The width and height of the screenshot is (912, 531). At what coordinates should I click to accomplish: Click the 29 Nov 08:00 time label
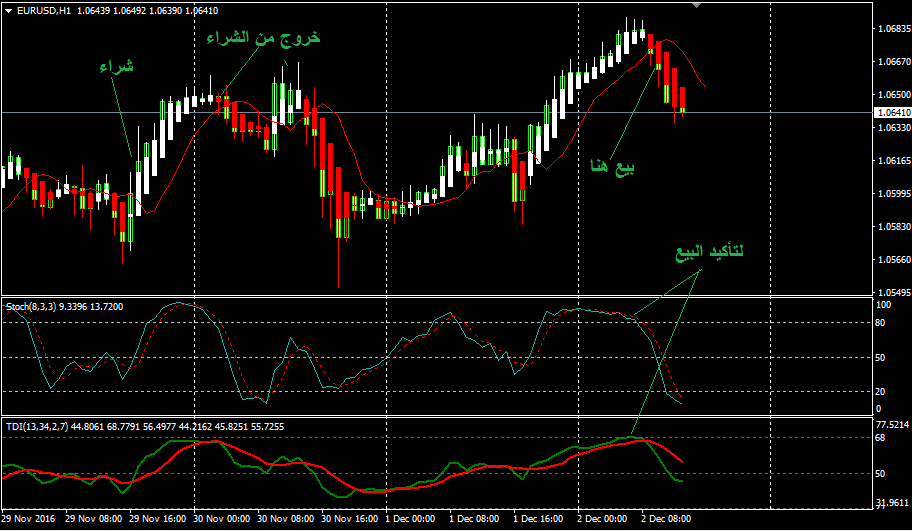94,518
